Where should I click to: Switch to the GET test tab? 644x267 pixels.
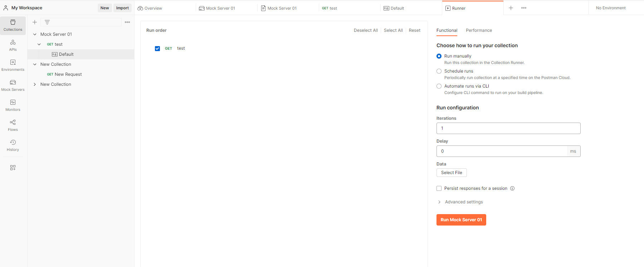(x=350, y=8)
